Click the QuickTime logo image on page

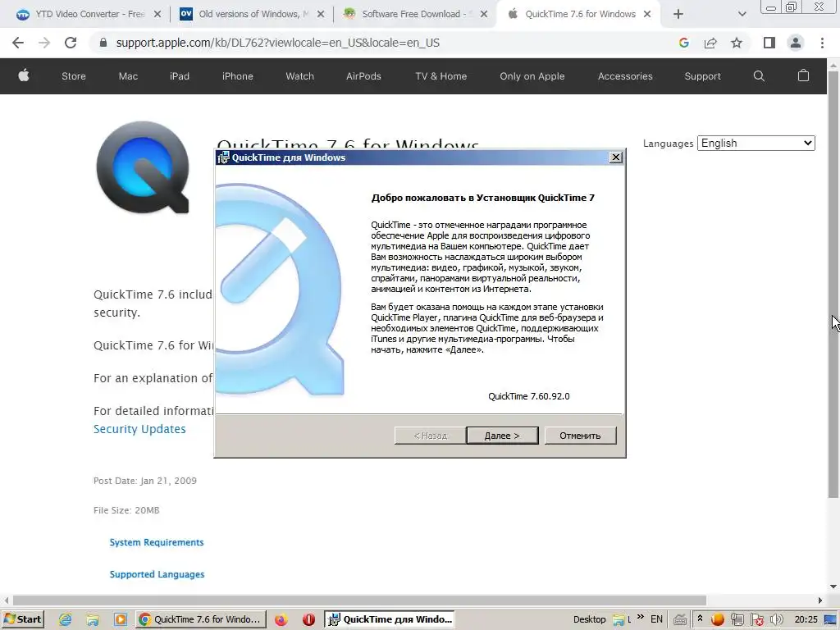pos(143,167)
